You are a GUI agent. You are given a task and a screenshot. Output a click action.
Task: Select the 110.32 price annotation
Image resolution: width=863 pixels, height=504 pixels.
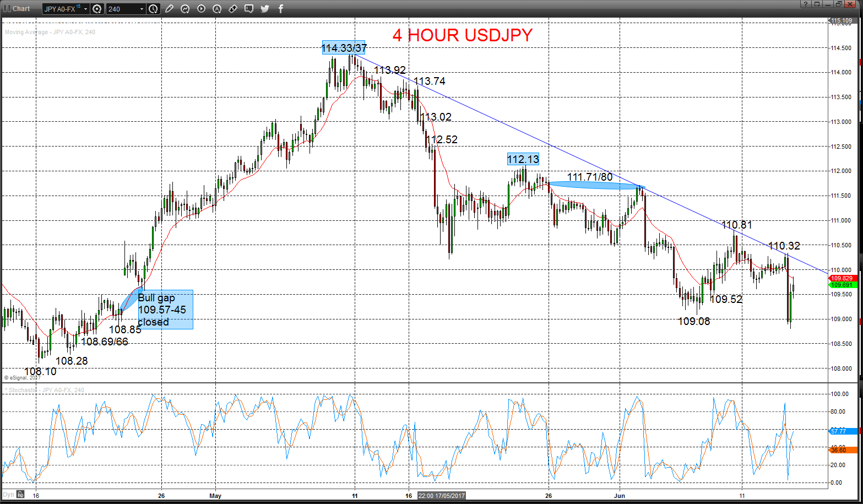784,246
